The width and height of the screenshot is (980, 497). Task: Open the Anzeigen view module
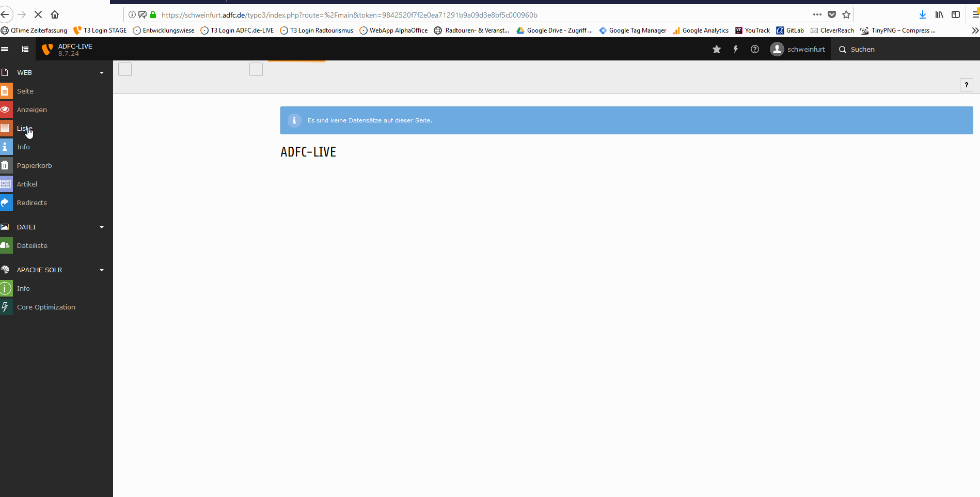[x=31, y=110]
